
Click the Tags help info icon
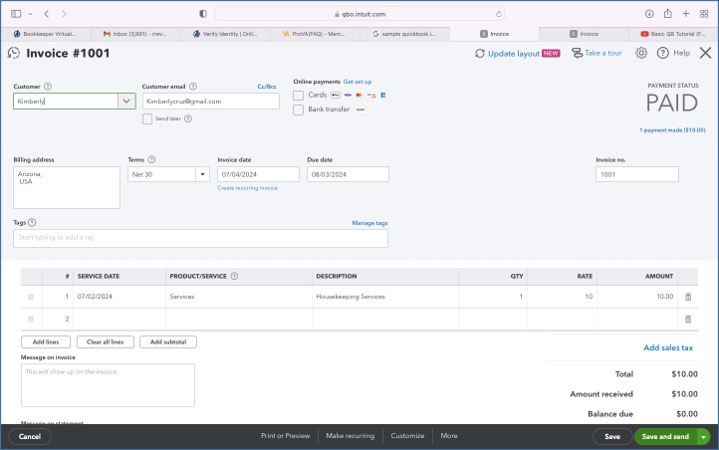tap(32, 222)
